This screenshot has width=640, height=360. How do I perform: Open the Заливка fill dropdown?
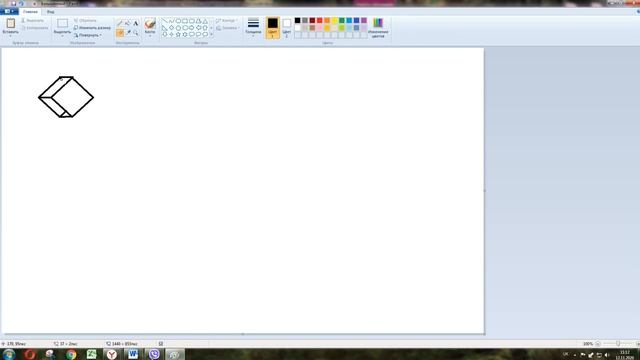point(227,28)
